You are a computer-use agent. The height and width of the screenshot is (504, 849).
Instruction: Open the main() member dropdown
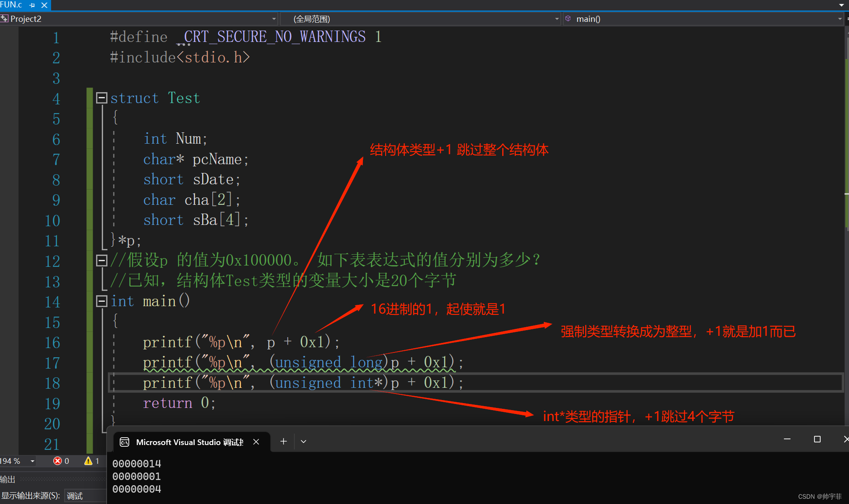tap(840, 19)
